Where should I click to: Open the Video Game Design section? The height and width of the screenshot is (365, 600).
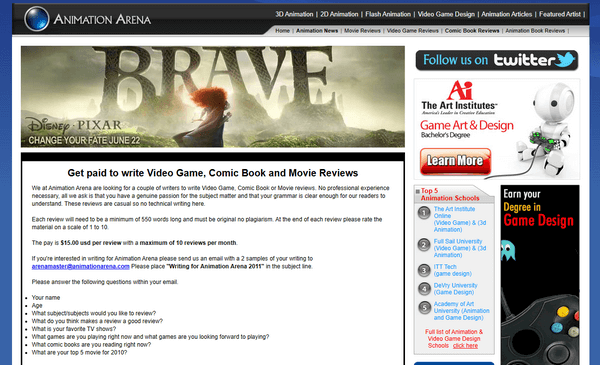[x=446, y=14]
